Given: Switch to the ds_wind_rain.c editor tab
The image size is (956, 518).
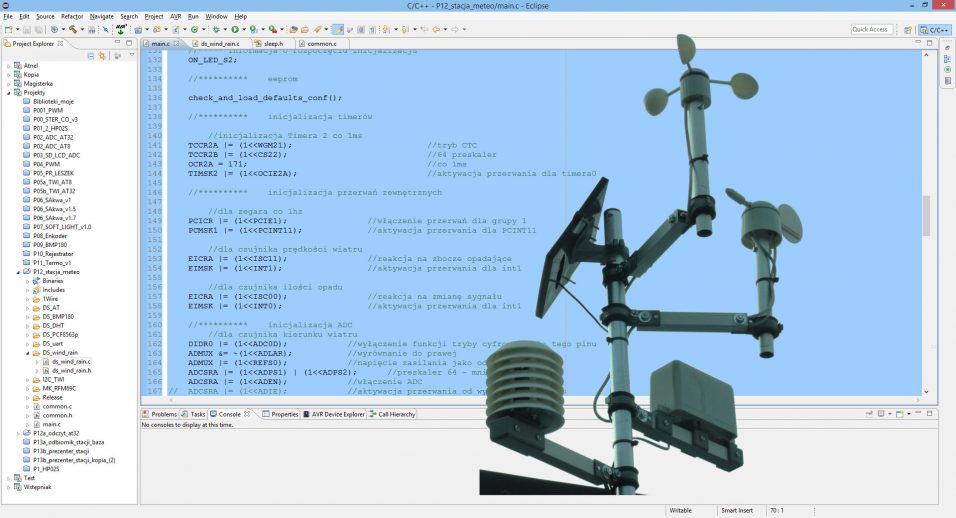Looking at the screenshot, I should pyautogui.click(x=218, y=44).
